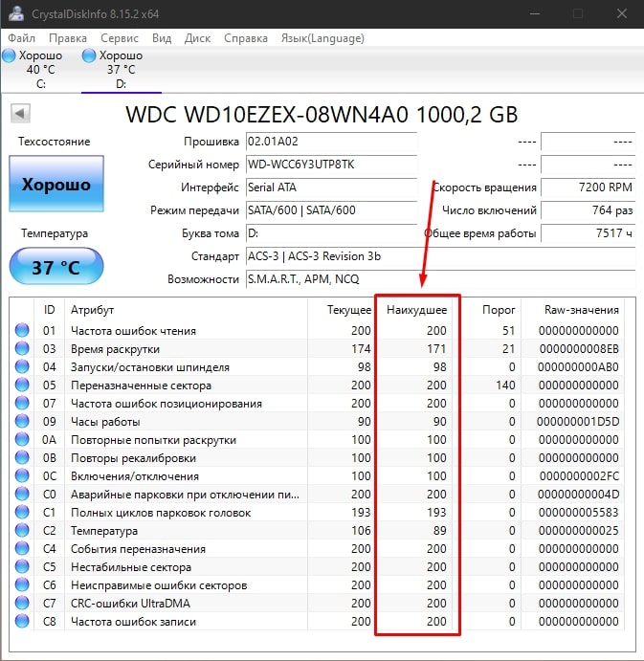Click status orb for attribute C7 CRC errors
The image size is (644, 661).
coord(22,603)
